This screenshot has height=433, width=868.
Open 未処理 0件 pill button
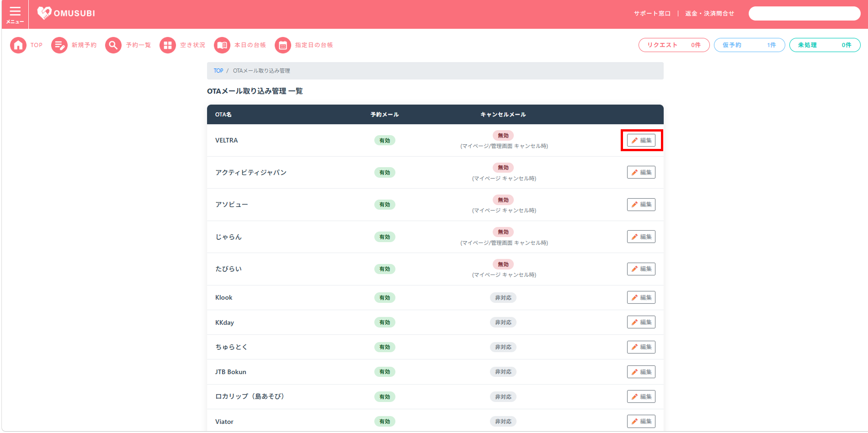825,45
